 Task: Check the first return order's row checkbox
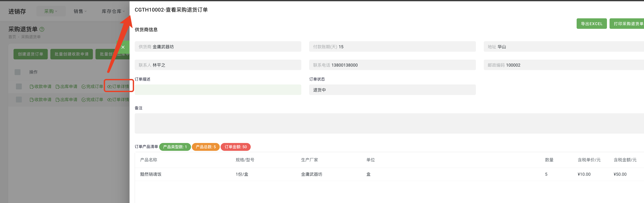(x=19, y=86)
